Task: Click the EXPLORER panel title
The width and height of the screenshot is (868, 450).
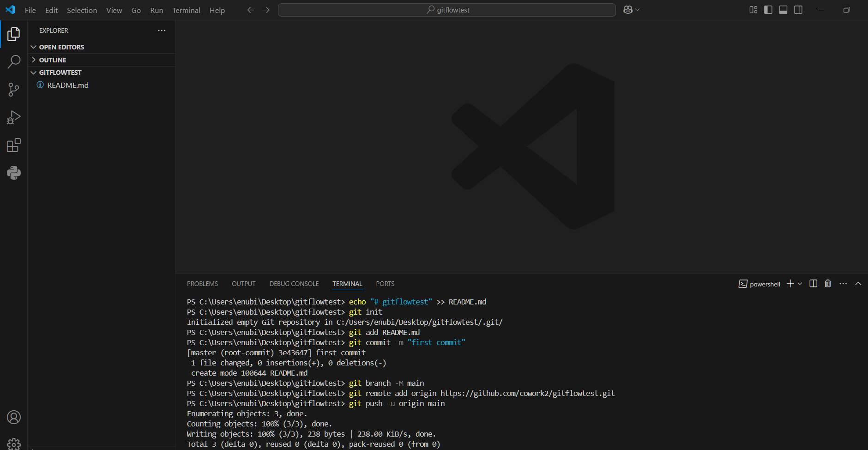Action: (x=54, y=30)
